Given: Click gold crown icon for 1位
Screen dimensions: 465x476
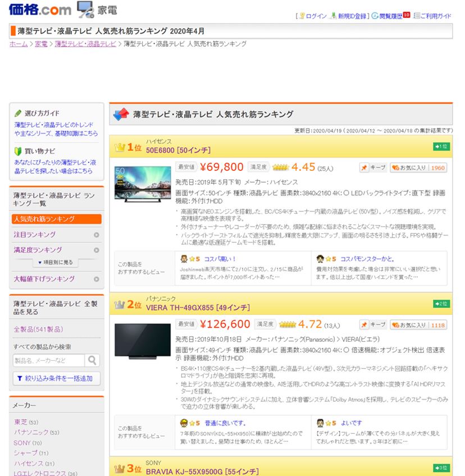Looking at the screenshot, I should coord(120,148).
